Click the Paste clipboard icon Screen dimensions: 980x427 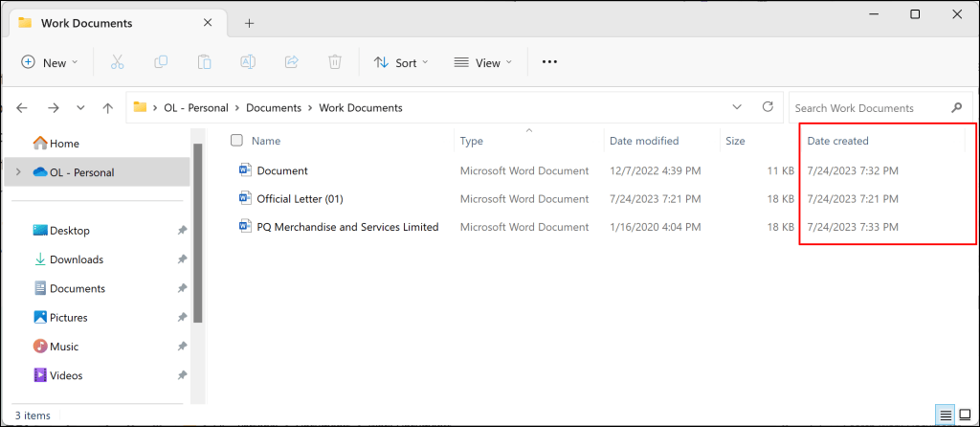(204, 62)
